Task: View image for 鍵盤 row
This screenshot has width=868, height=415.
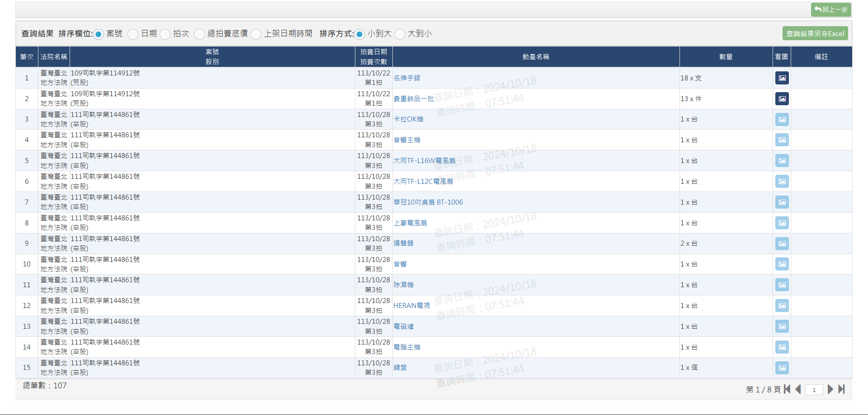Action: [782, 368]
